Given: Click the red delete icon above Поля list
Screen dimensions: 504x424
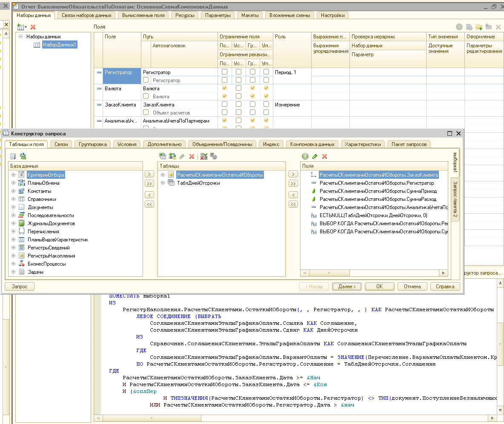Looking at the screenshot, I should [324, 157].
